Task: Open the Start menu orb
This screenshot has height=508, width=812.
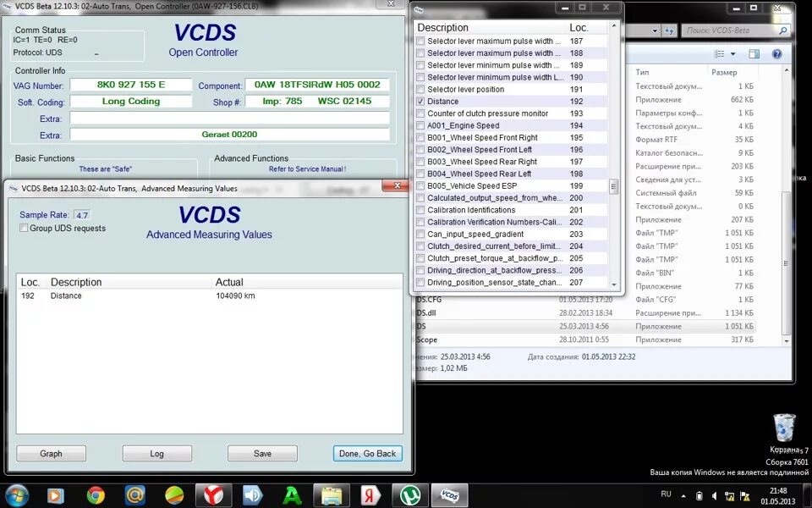Action: click(17, 495)
